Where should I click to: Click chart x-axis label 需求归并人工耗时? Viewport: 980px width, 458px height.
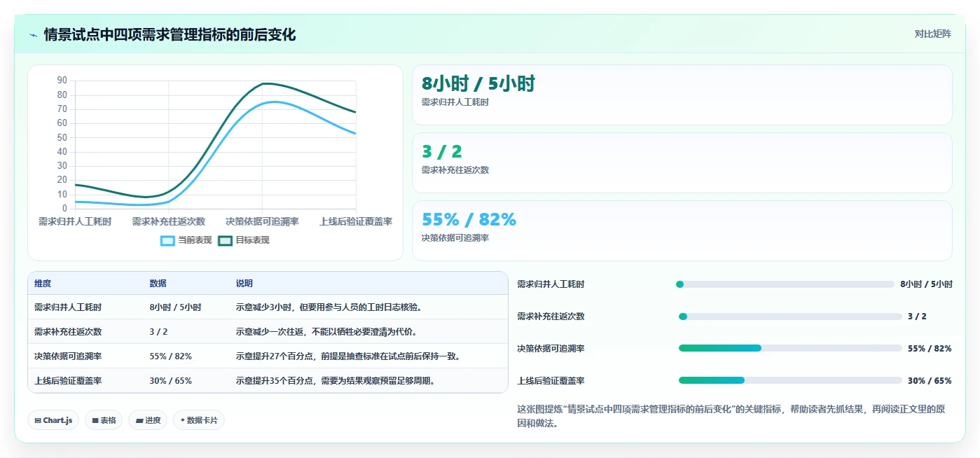(75, 221)
